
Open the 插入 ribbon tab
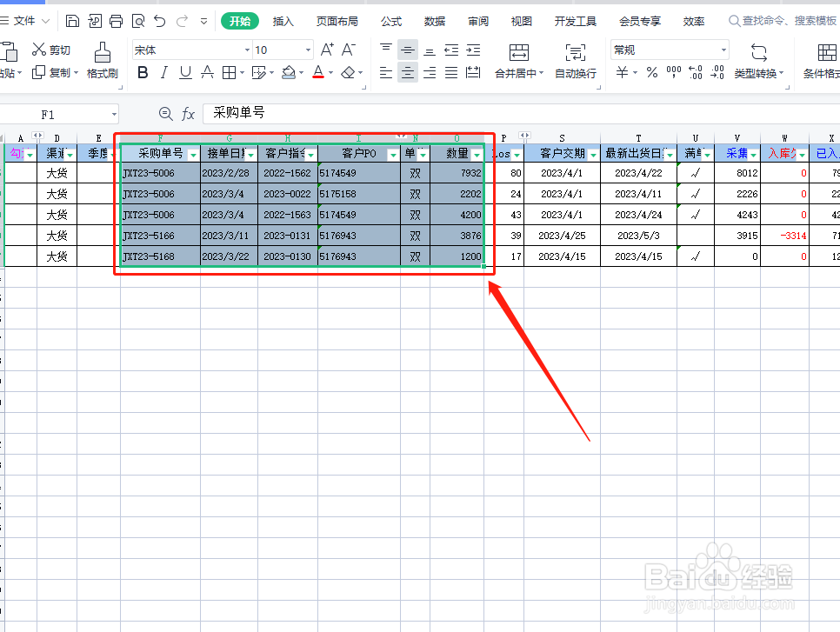coord(283,21)
